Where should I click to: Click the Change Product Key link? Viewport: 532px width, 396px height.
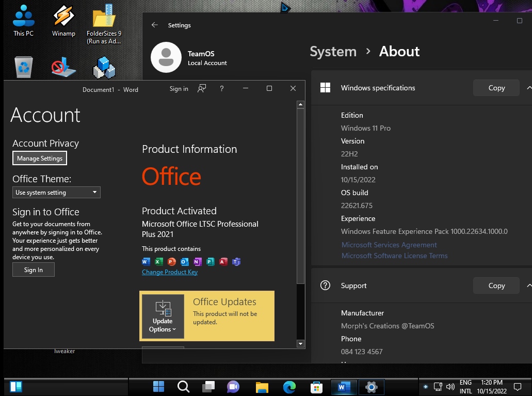tap(170, 272)
